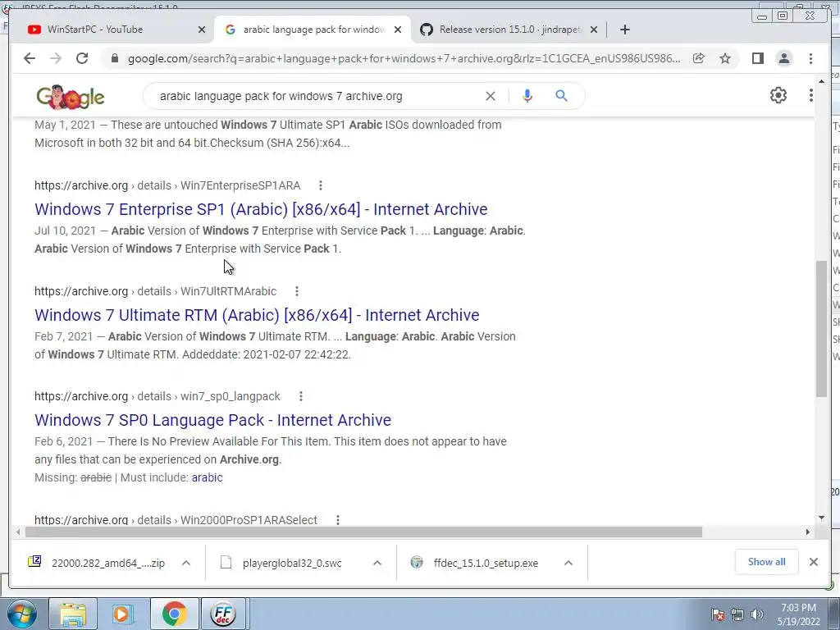Share this page icon in address bar
The width and height of the screenshot is (840, 630).
click(699, 58)
